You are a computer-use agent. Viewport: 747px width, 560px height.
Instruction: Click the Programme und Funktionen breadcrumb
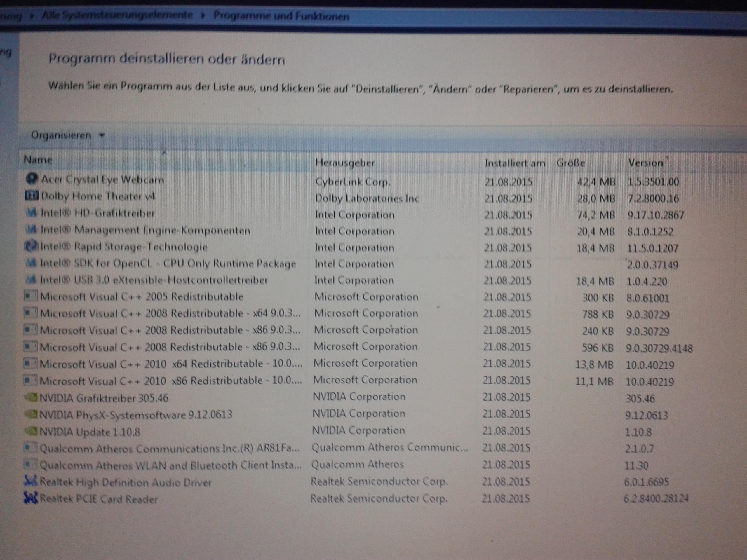click(x=281, y=16)
